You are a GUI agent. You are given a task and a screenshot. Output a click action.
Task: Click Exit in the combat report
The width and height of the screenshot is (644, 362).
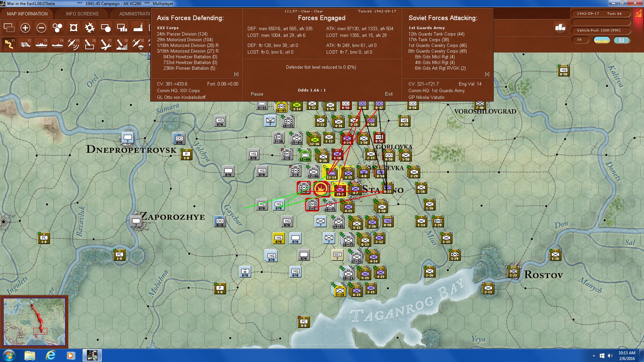pyautogui.click(x=389, y=94)
